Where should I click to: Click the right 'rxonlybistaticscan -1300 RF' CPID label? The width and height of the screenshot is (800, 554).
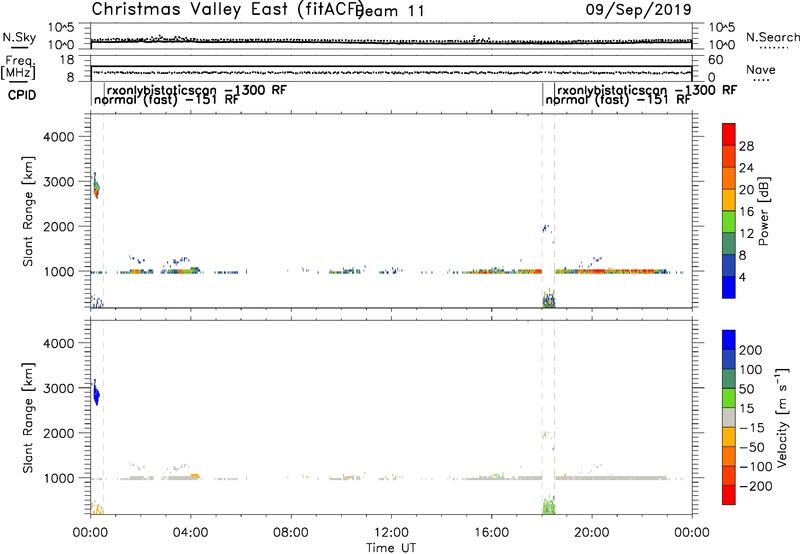(647, 90)
